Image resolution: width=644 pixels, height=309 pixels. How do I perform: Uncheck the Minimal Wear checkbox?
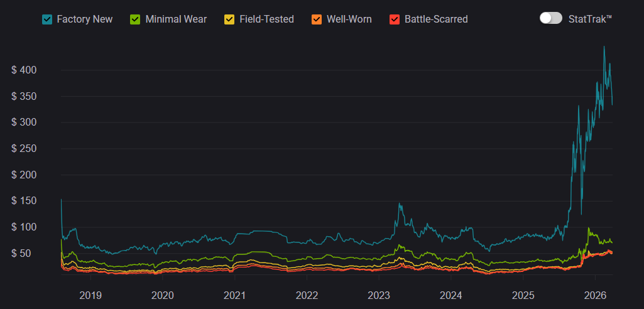coord(136,19)
